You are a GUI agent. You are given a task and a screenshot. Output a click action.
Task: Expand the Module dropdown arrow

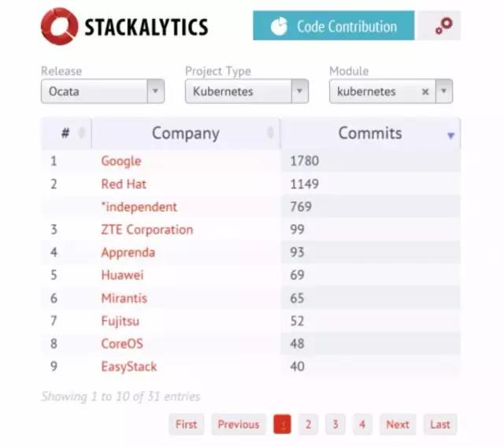pyautogui.click(x=444, y=91)
